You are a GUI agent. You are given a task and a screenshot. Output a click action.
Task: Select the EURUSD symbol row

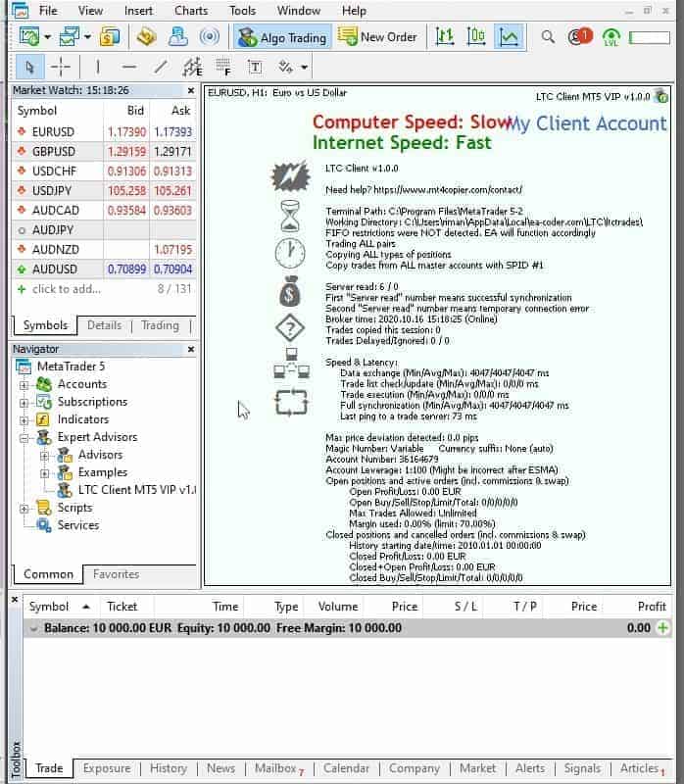point(104,132)
